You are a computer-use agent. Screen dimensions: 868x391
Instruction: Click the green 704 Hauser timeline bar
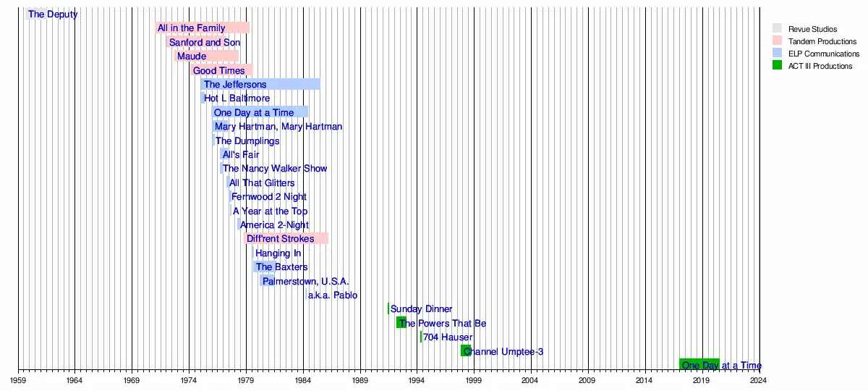pyautogui.click(x=421, y=337)
